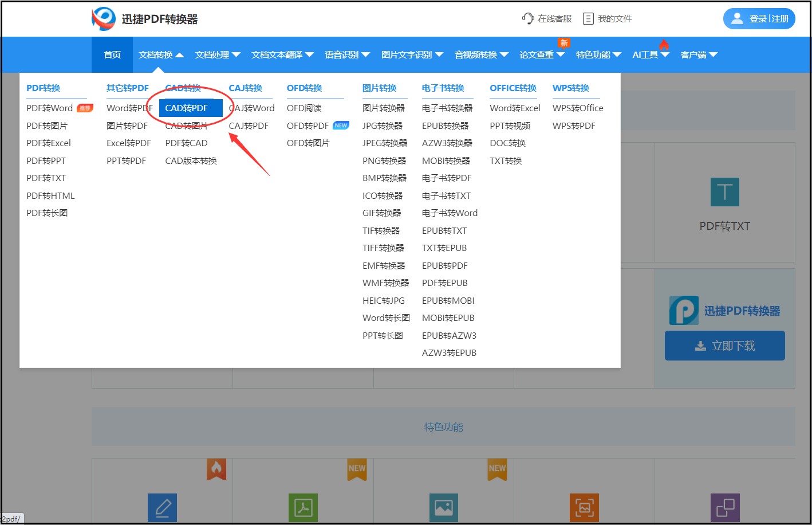Choose AZW3转EPUB from the menu
Viewport: 812px width, 525px height.
click(x=450, y=352)
